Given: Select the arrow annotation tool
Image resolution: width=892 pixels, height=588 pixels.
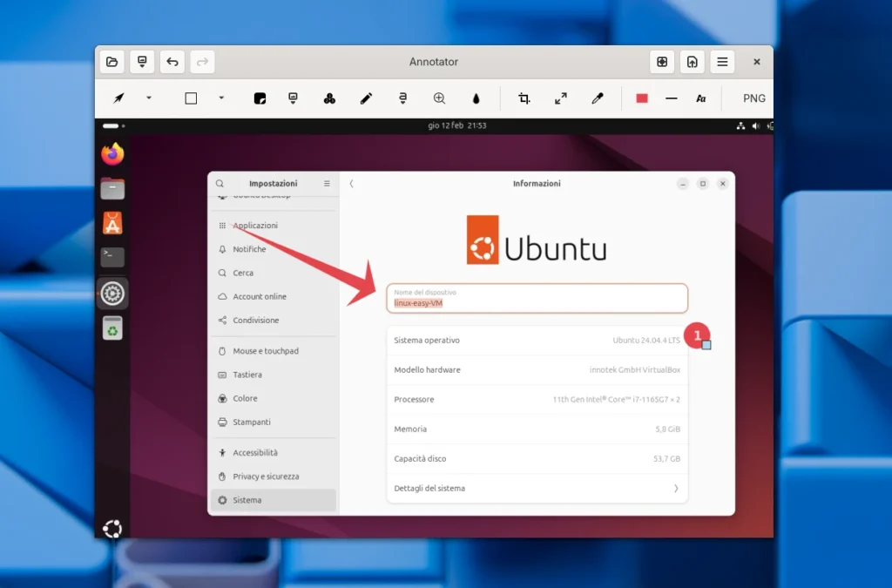Looking at the screenshot, I should point(119,98).
